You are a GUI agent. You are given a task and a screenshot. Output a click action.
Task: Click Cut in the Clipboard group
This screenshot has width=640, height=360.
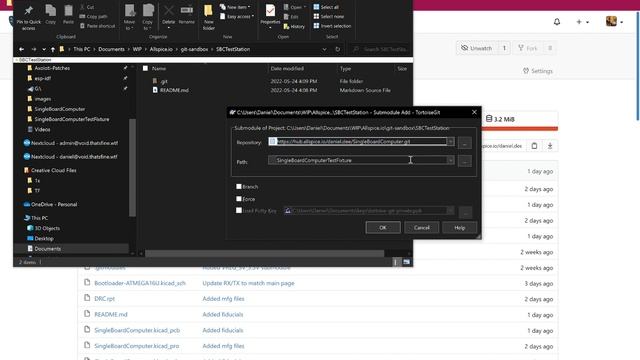click(x=87, y=7)
